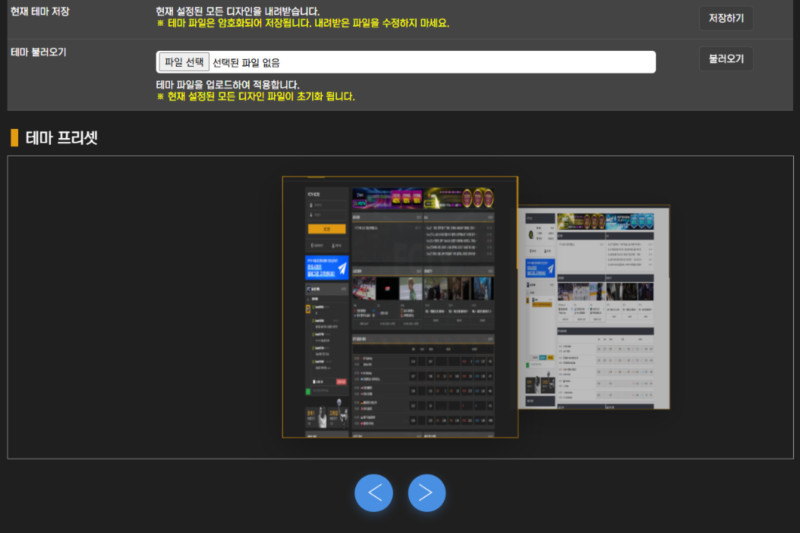
Task: Click the '테마 파일을 업로드하여 적용합니다' description
Action: pos(227,85)
